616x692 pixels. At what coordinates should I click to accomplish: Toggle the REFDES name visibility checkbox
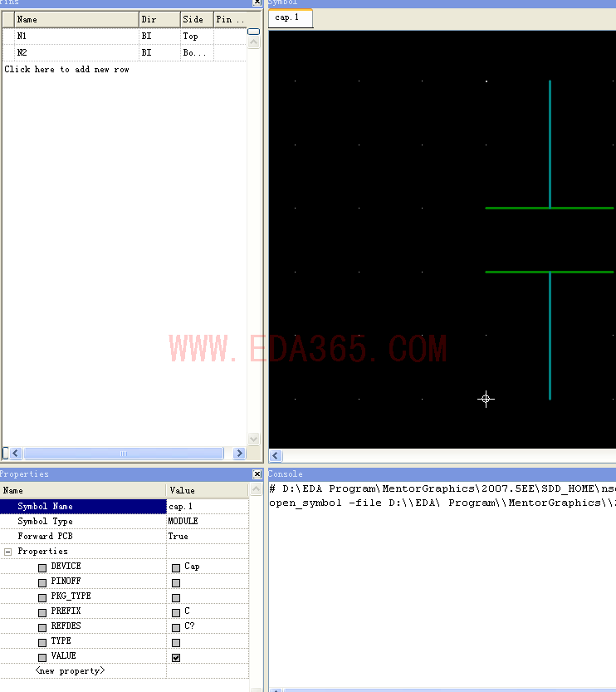(42, 627)
